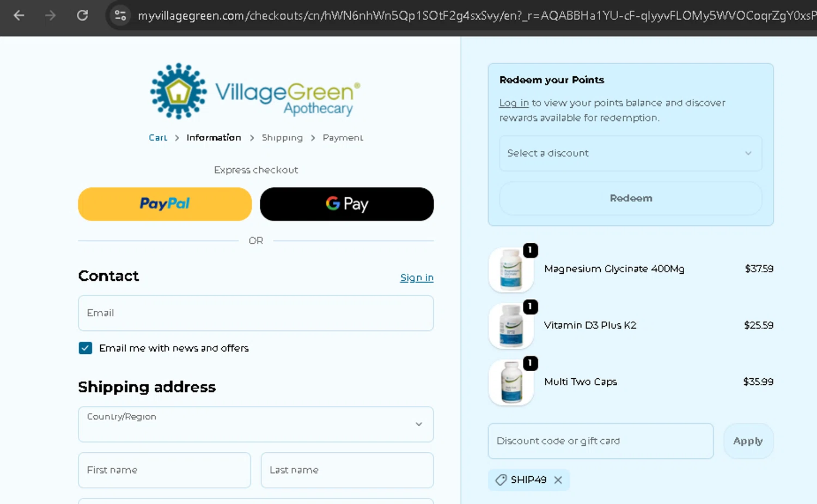
Task: Click the Express checkout label
Action: (256, 170)
